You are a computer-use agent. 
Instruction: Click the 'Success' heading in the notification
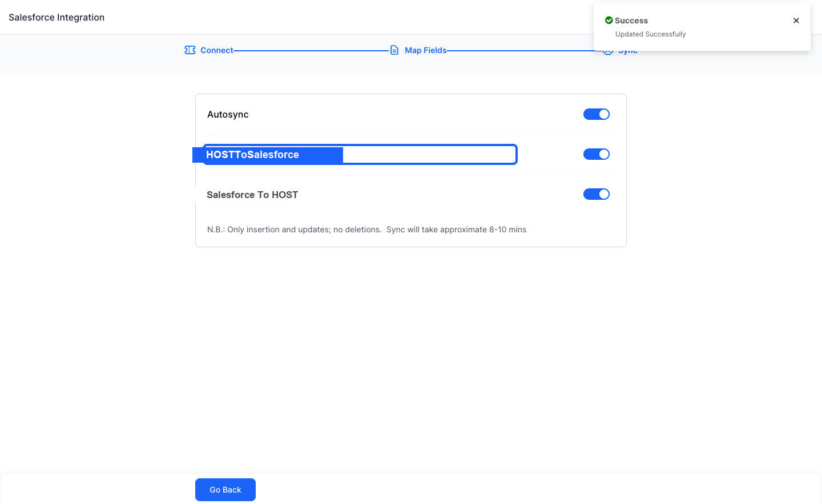(x=631, y=21)
